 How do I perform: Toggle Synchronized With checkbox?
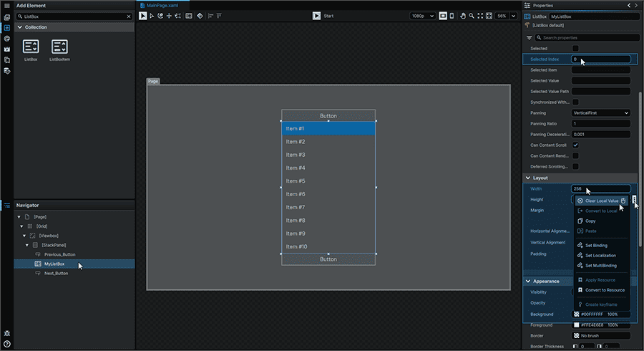(x=575, y=102)
